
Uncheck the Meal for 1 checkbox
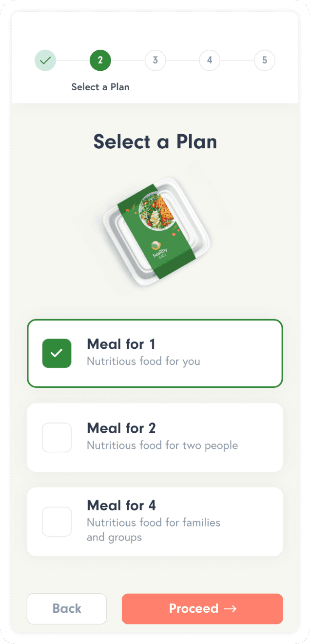pos(57,353)
